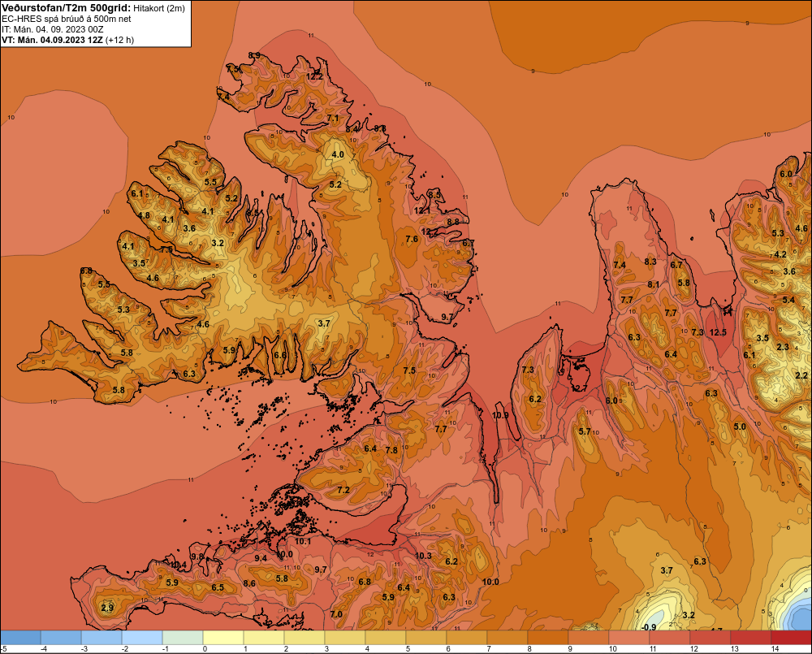The image size is (812, 654).
Task: Click the '6.6' temperature value
Action: pyautogui.click(x=280, y=355)
